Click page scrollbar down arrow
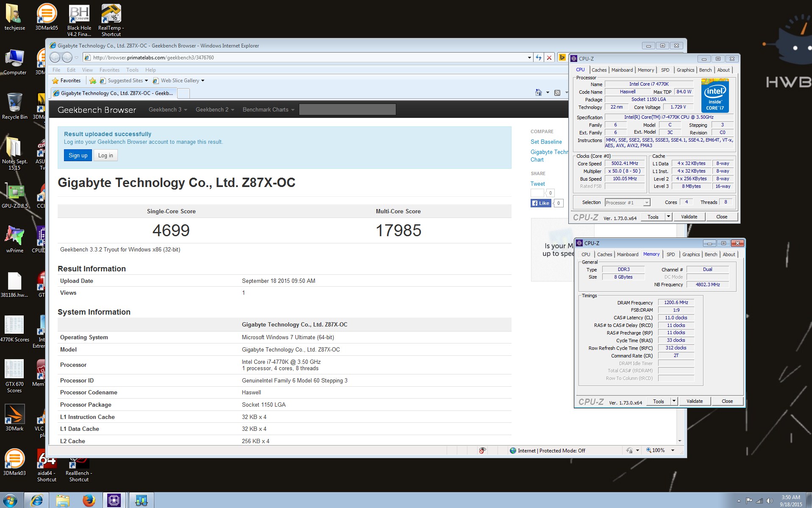 tap(680, 441)
